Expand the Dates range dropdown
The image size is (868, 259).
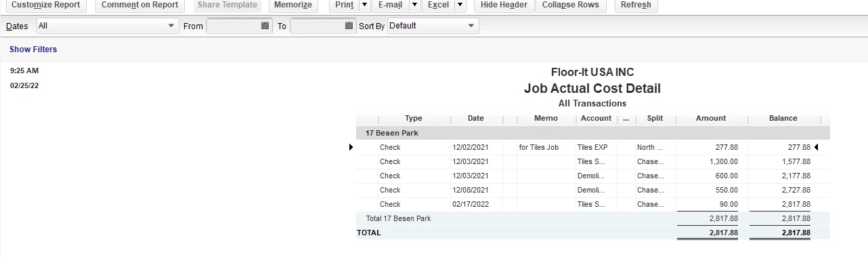[171, 26]
